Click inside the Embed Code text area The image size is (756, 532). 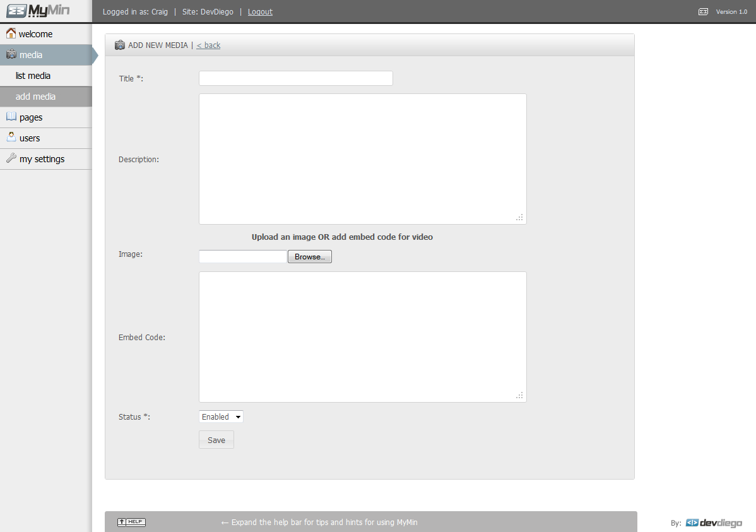pos(362,337)
